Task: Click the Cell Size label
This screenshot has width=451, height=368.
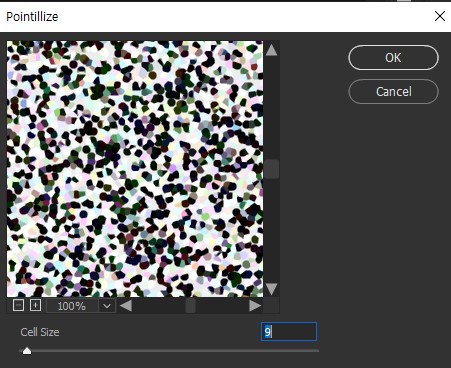Action: click(x=40, y=332)
